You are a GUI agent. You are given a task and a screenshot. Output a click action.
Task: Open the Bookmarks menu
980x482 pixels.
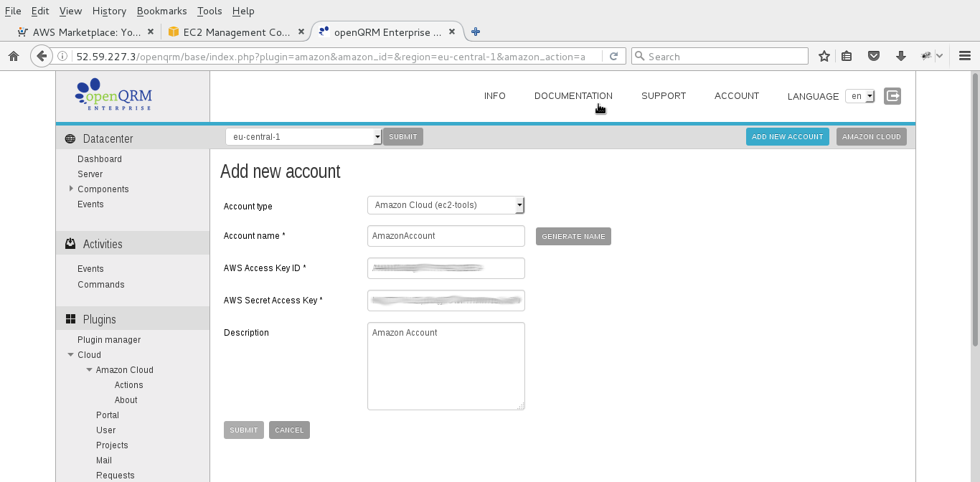coord(161,11)
